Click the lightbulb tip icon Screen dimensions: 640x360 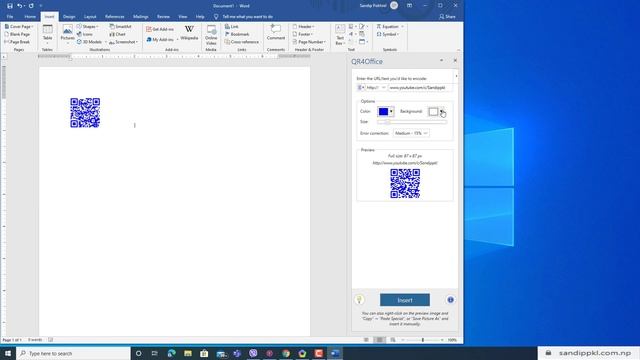click(359, 300)
